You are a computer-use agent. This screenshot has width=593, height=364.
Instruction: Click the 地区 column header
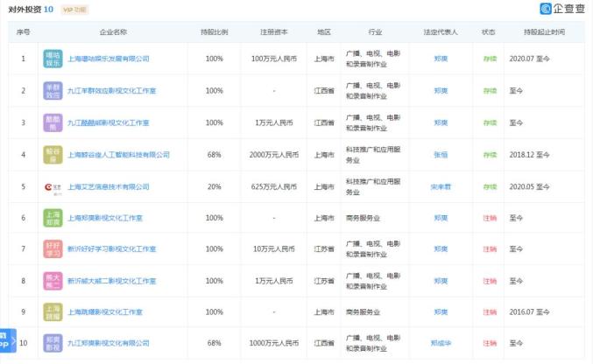[x=324, y=32]
